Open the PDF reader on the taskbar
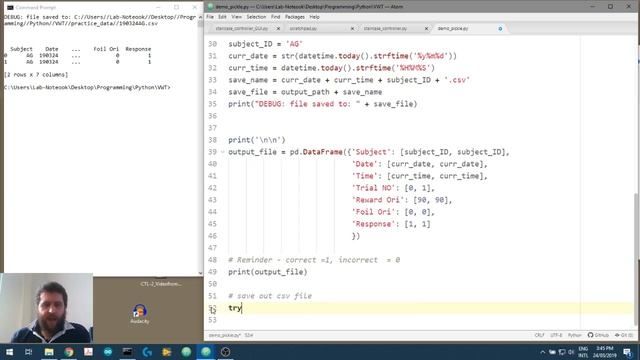 tap(88, 352)
